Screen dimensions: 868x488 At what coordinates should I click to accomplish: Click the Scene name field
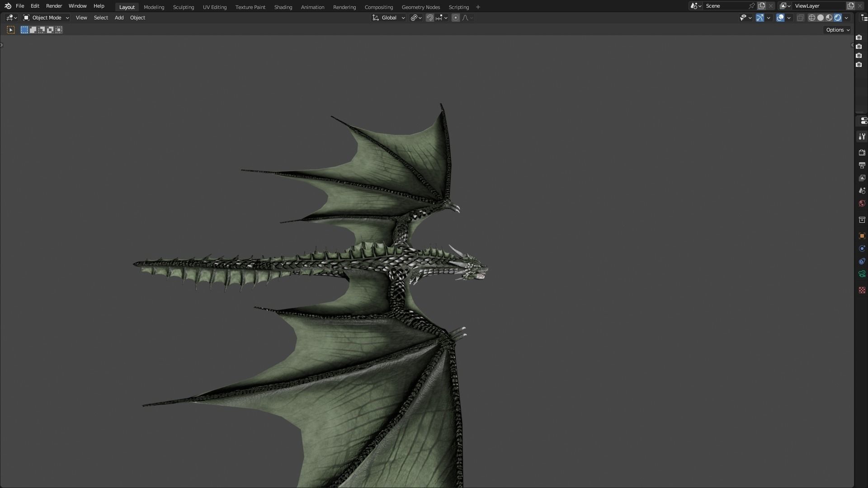point(725,6)
